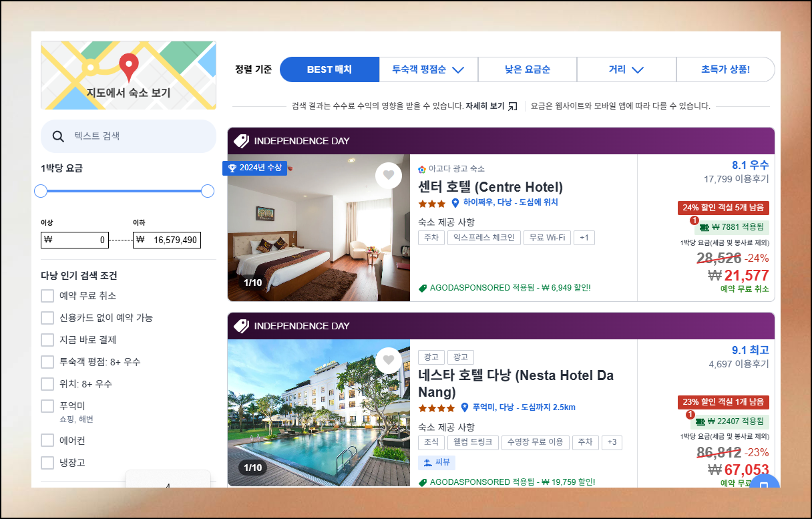Click green tag icon beside ₩ 6,949 할인
The height and width of the screenshot is (519, 812).
pyautogui.click(x=423, y=288)
